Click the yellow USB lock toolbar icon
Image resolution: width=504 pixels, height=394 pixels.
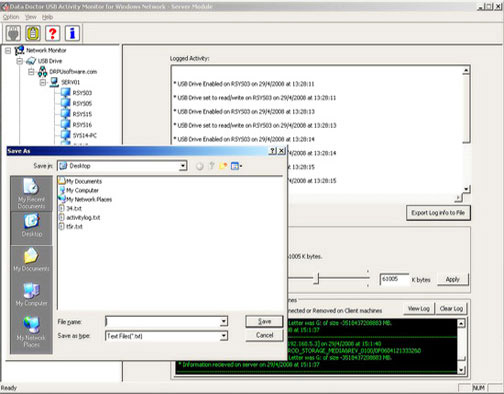[33, 33]
